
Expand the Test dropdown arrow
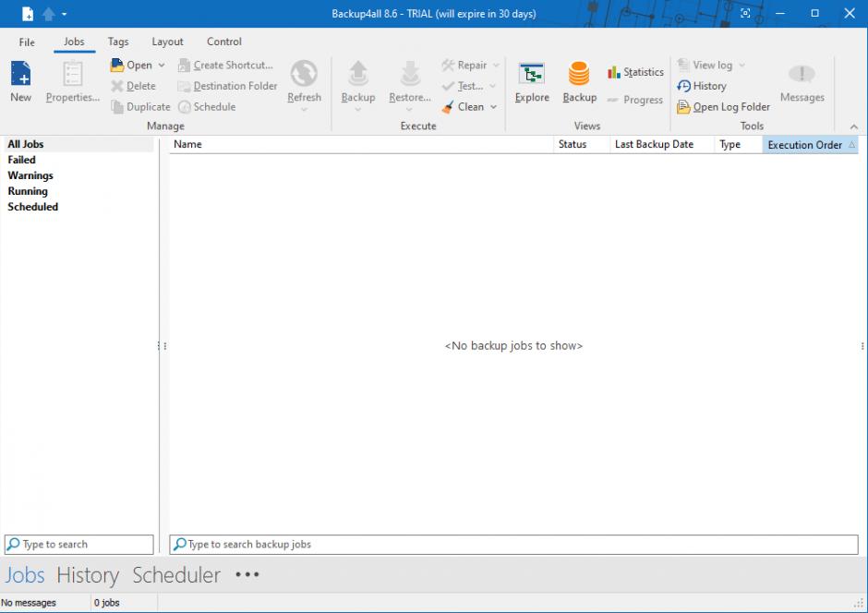click(493, 86)
